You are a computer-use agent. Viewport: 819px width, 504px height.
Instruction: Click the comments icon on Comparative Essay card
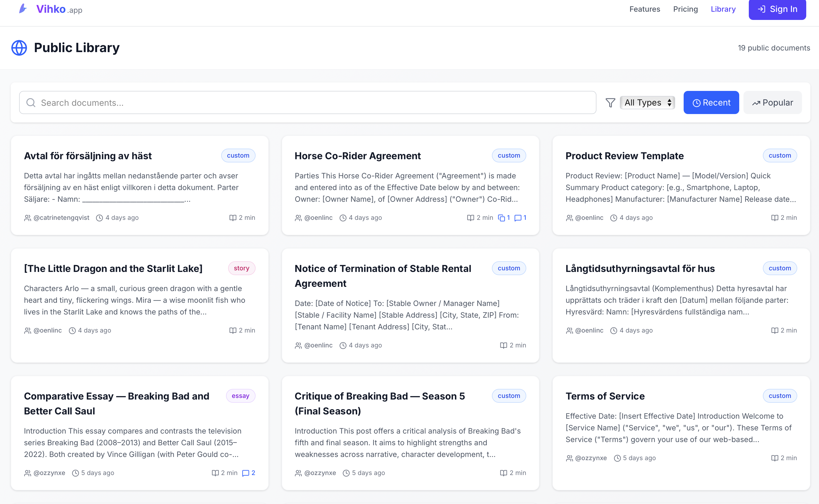pos(246,473)
